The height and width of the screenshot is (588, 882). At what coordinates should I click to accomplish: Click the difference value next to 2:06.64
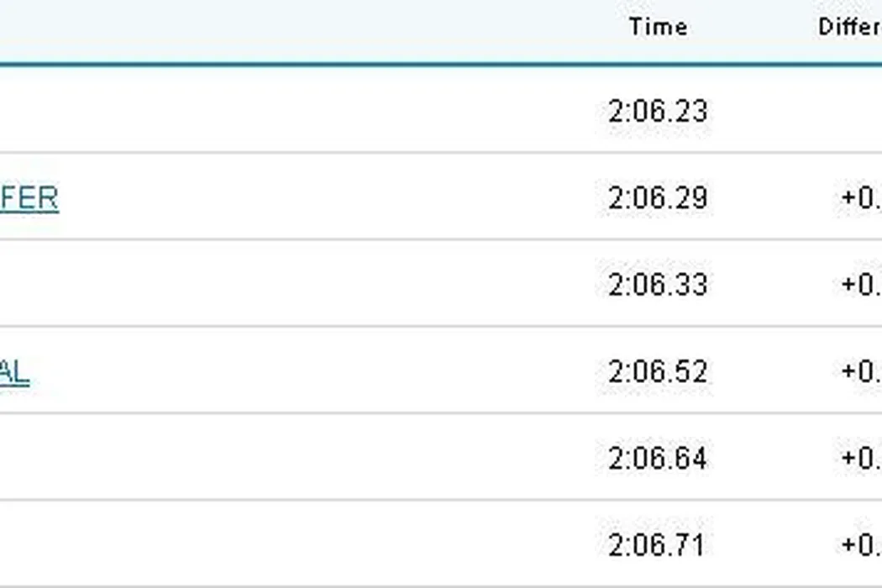(860, 459)
